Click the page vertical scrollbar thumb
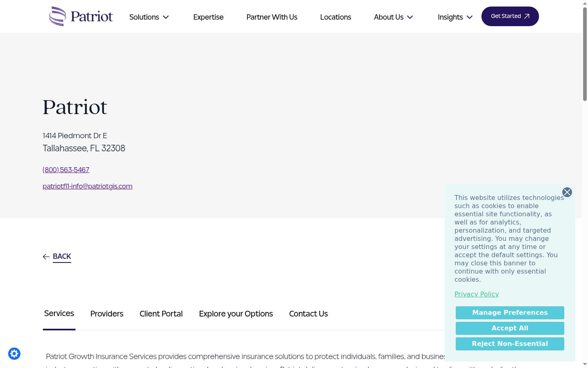Screen dimensions: 588x368 [585, 54]
